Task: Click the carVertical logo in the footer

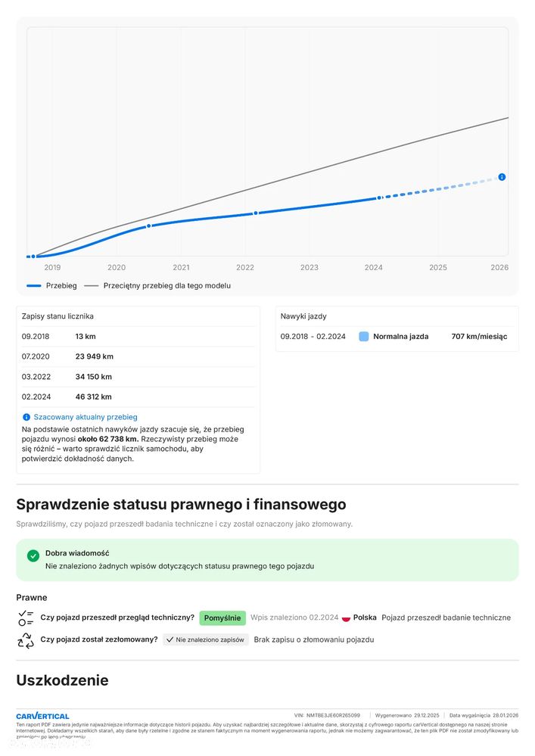Action: pyautogui.click(x=42, y=715)
